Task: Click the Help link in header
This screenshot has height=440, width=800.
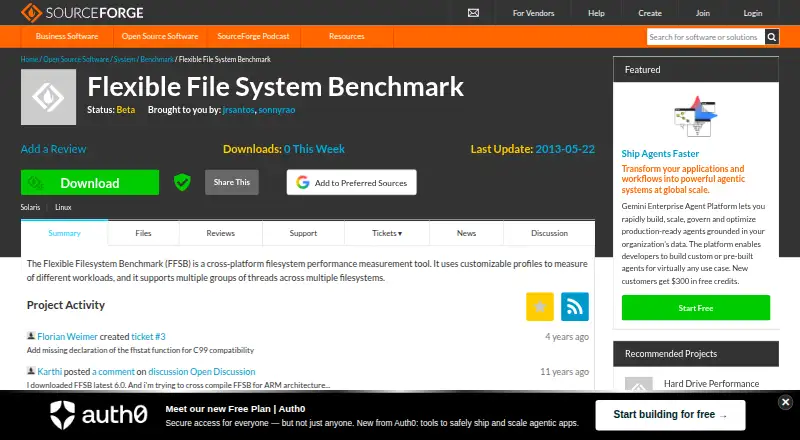Action: coord(596,13)
